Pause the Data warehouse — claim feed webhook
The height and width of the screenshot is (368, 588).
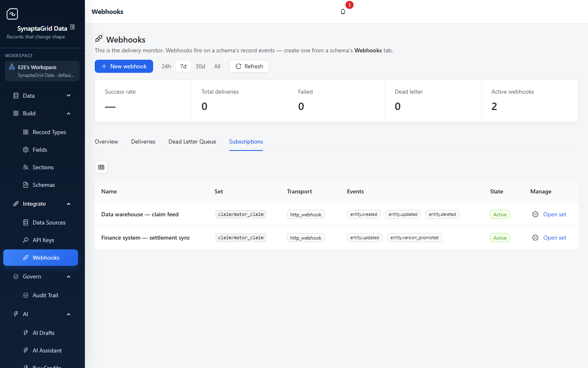pos(535,214)
